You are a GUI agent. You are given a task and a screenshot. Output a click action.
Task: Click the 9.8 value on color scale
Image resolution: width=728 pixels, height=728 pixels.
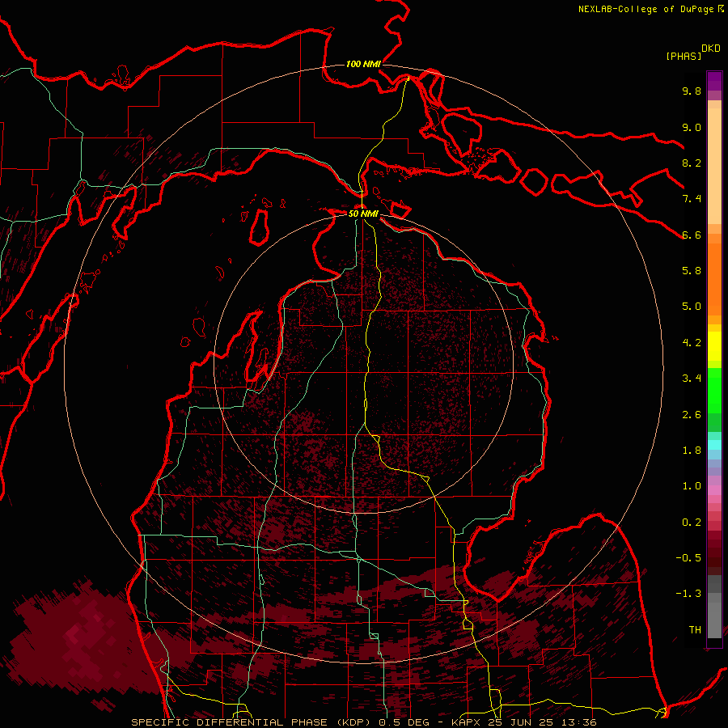click(x=692, y=91)
